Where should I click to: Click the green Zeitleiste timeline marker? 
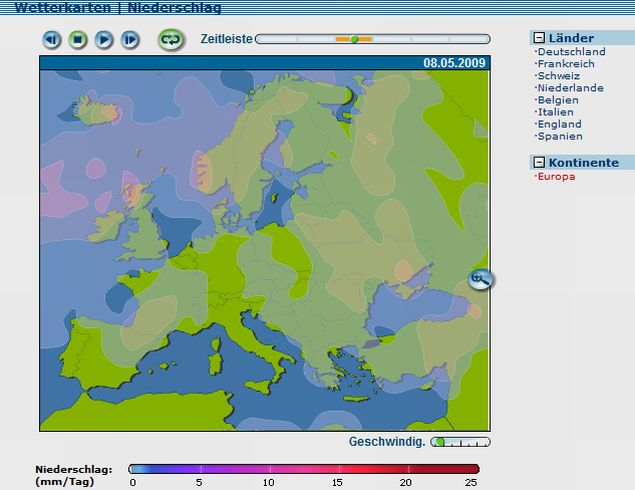pos(354,39)
